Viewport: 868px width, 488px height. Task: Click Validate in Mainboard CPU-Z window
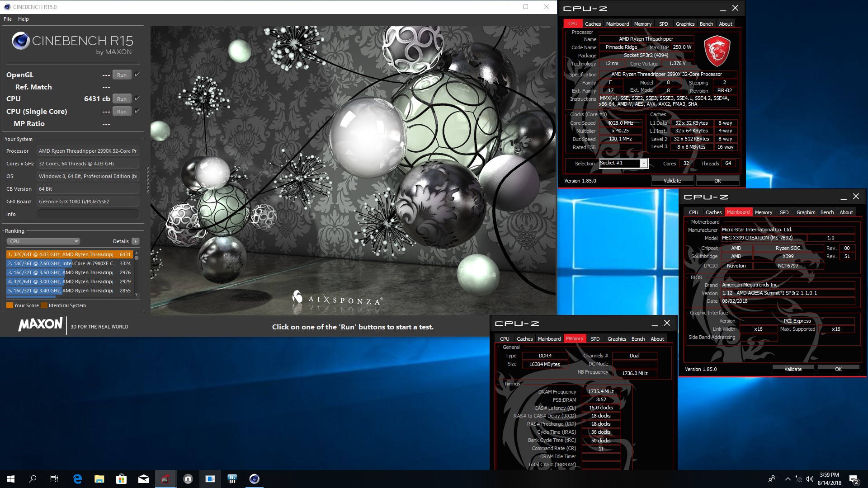pyautogui.click(x=793, y=369)
